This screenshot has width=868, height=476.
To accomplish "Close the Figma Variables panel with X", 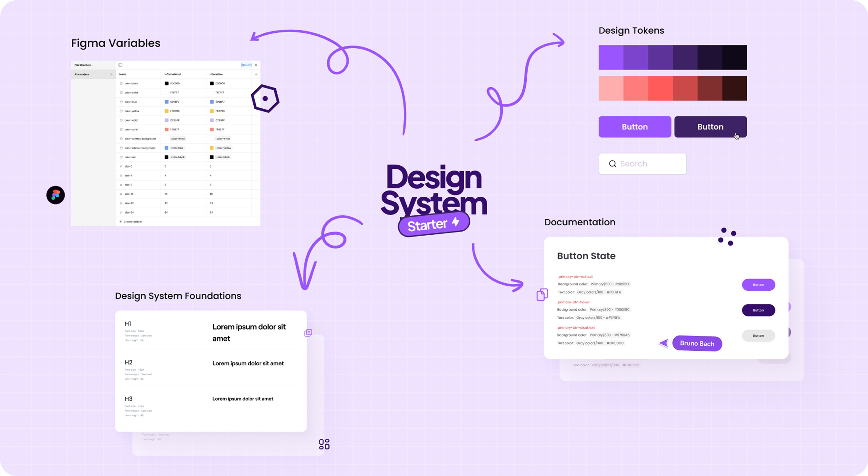I will pos(256,65).
